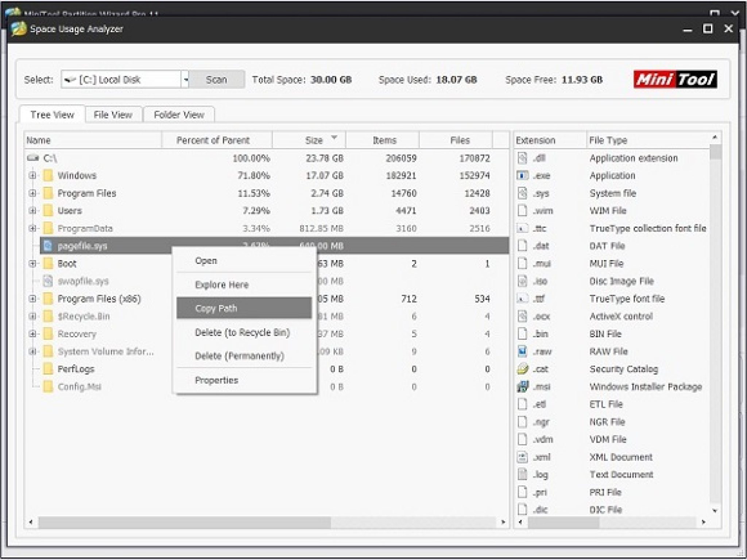Click the Space Usage Analyzer title icon
The width and height of the screenshot is (747, 560).
[19, 29]
